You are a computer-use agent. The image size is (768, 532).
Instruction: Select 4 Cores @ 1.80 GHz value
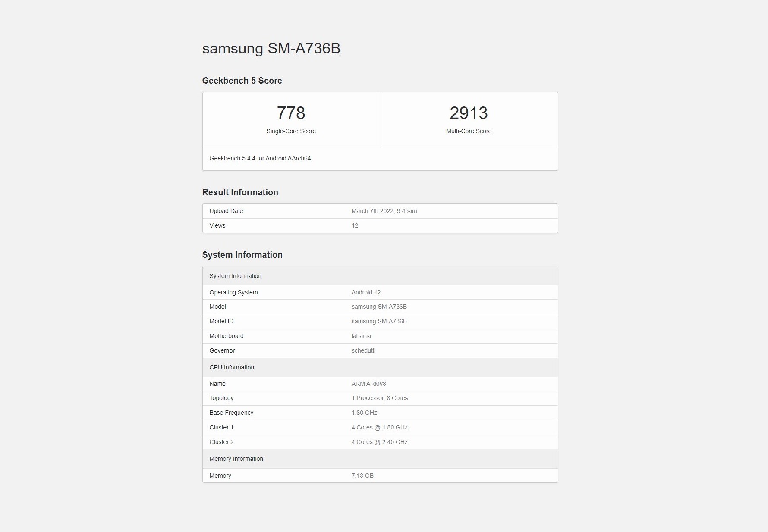tap(380, 427)
